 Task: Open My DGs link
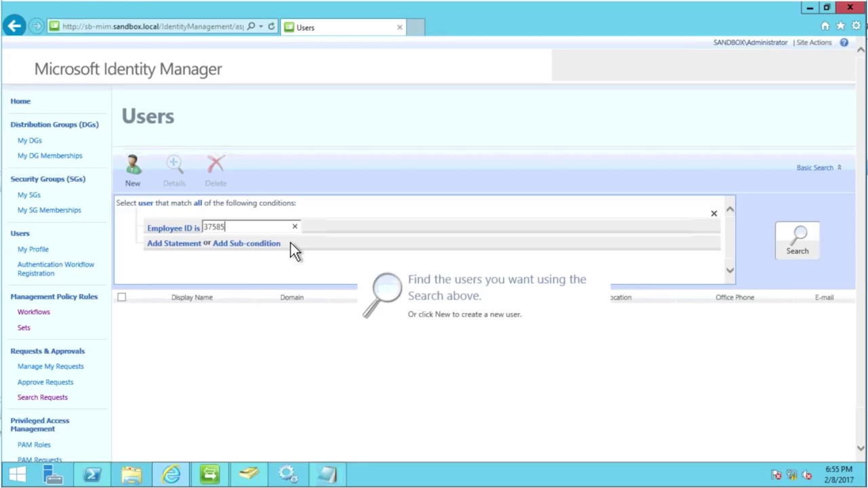tap(29, 140)
